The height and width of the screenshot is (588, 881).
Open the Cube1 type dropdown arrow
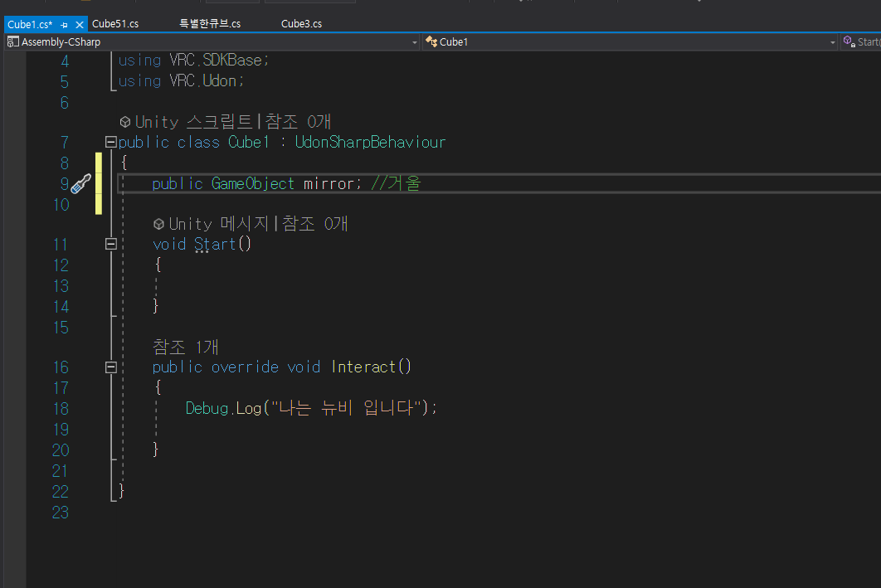pos(833,42)
